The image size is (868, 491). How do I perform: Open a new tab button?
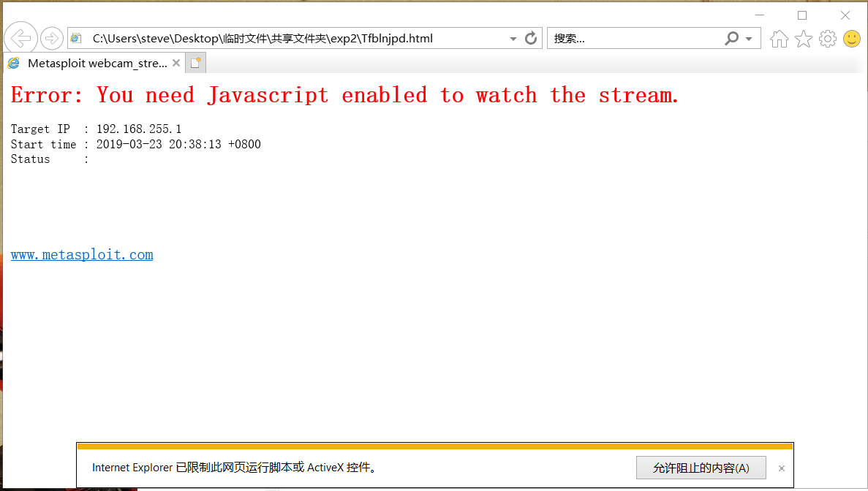195,63
